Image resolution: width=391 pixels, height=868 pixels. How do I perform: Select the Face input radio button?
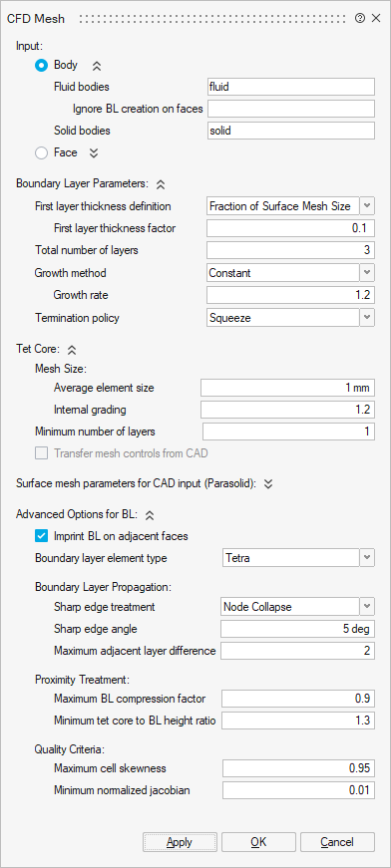[42, 152]
